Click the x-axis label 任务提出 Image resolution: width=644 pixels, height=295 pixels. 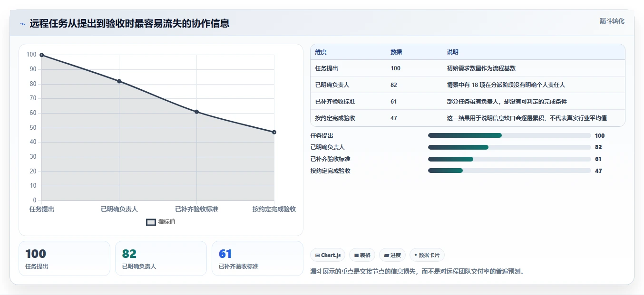pos(42,209)
